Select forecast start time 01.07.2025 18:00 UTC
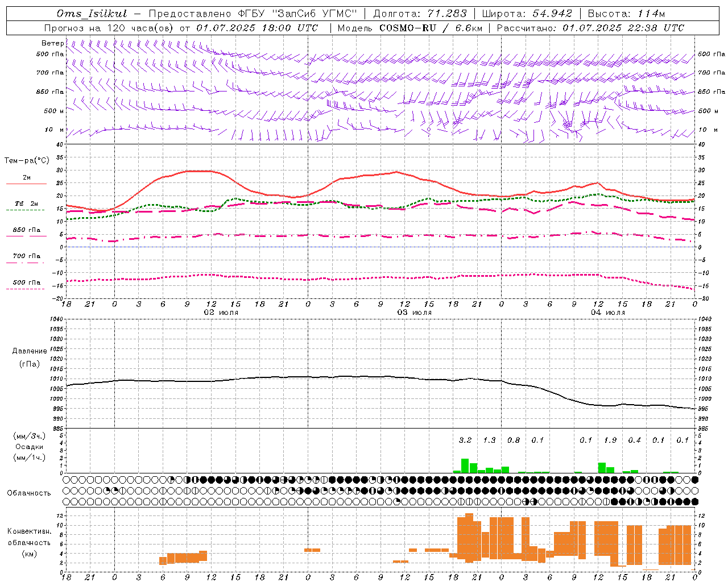Screen dimensions: 728x582 [257, 28]
